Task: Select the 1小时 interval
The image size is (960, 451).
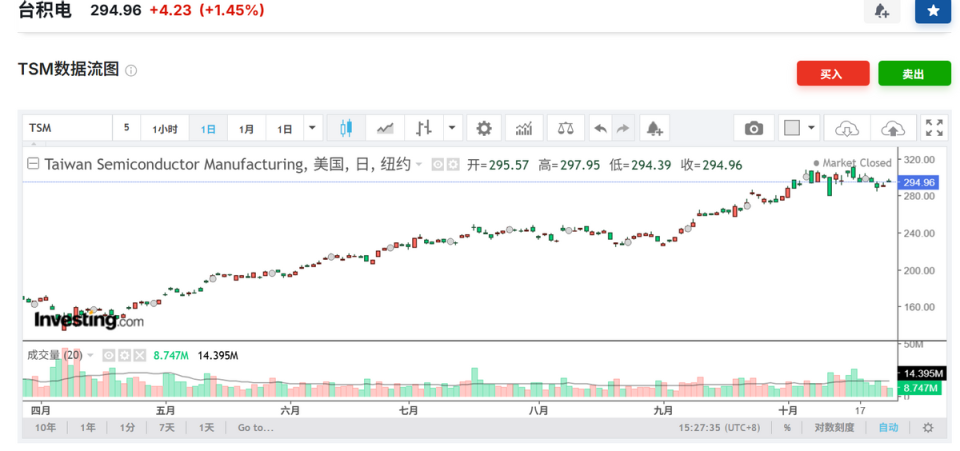Action: click(x=165, y=129)
